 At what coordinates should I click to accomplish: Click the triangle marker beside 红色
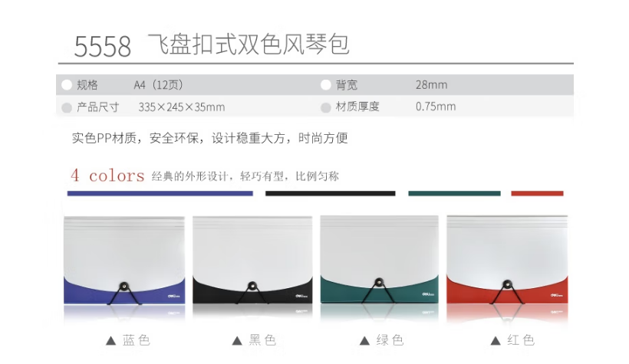tap(496, 341)
